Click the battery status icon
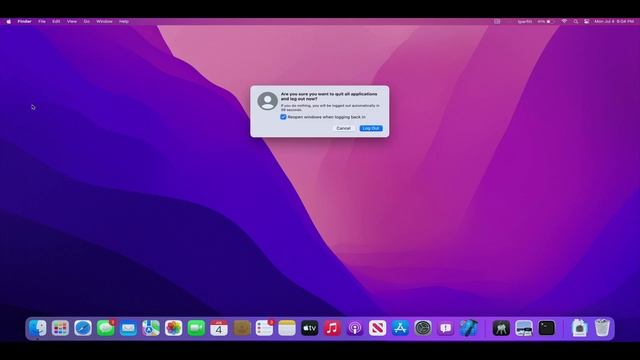Viewport: 640px width, 360px height. pyautogui.click(x=549, y=21)
